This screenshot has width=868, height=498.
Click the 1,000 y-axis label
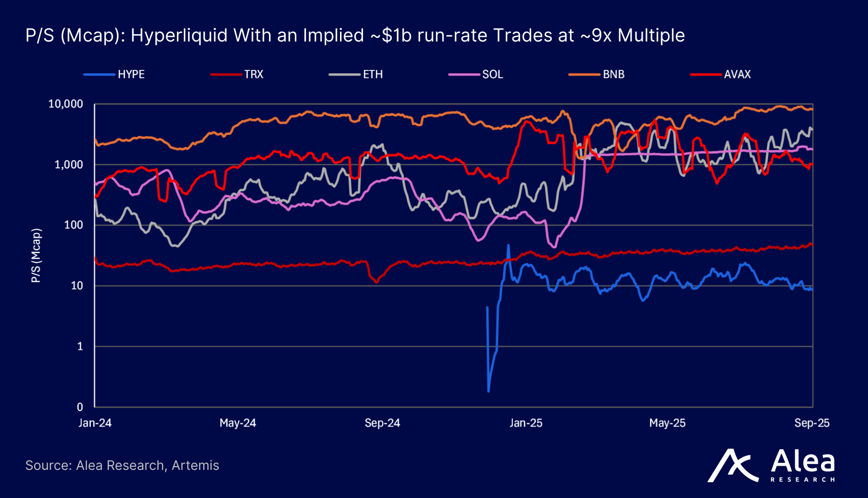point(69,165)
